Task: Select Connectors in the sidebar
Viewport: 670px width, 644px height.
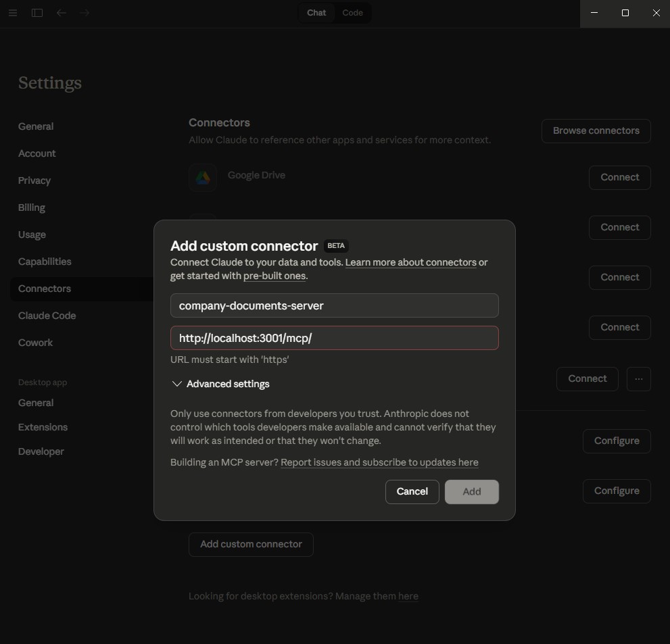Action: (81, 289)
